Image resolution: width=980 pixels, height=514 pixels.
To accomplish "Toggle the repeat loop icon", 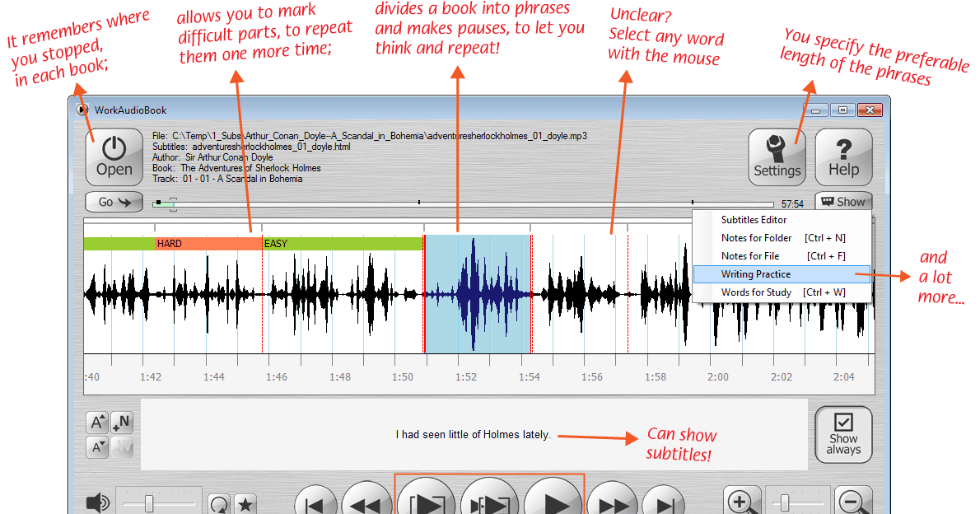I will [x=219, y=504].
